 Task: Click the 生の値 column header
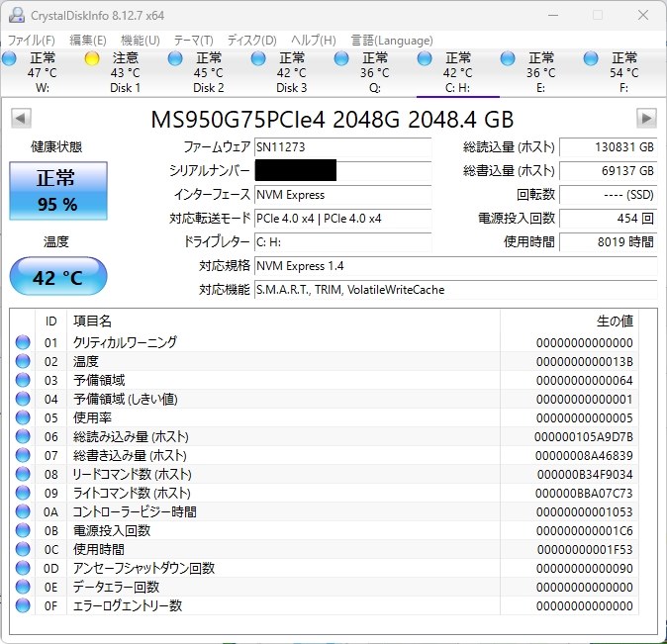tap(570, 321)
